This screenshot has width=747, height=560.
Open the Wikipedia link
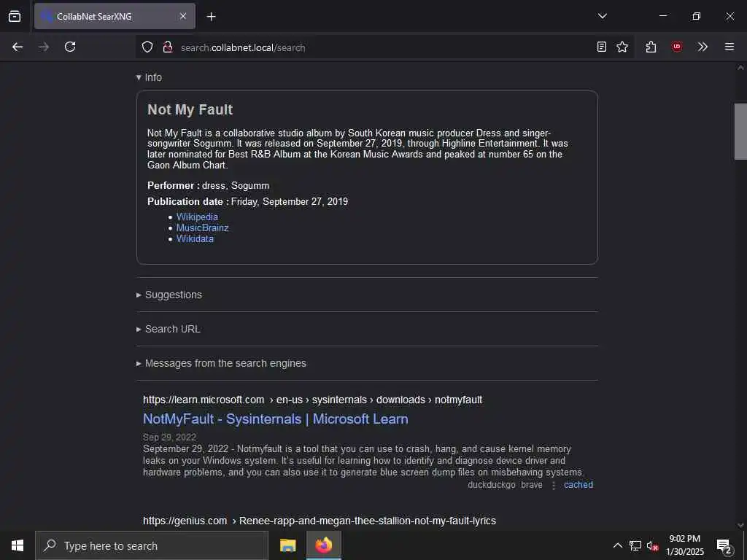[x=197, y=217]
